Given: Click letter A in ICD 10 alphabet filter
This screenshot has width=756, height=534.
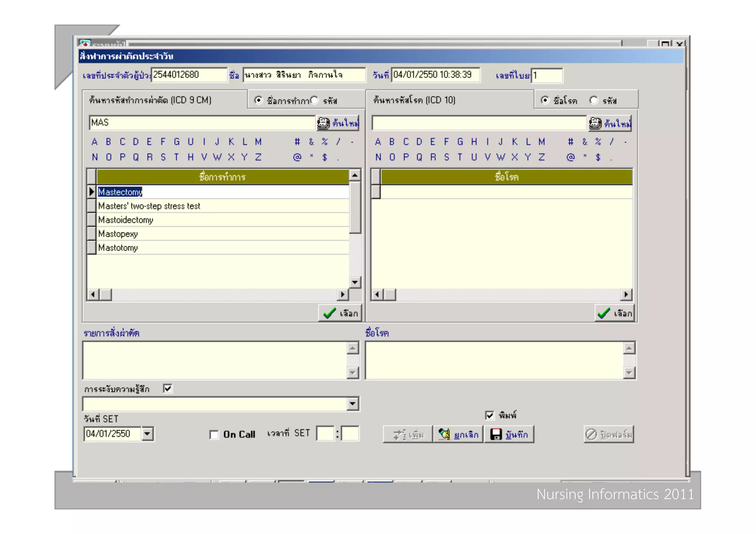Looking at the screenshot, I should [x=378, y=142].
